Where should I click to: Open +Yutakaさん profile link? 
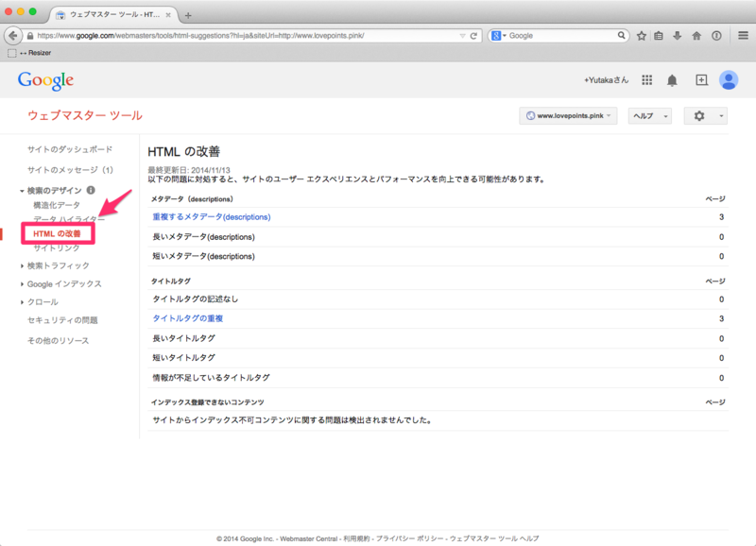tap(606, 80)
